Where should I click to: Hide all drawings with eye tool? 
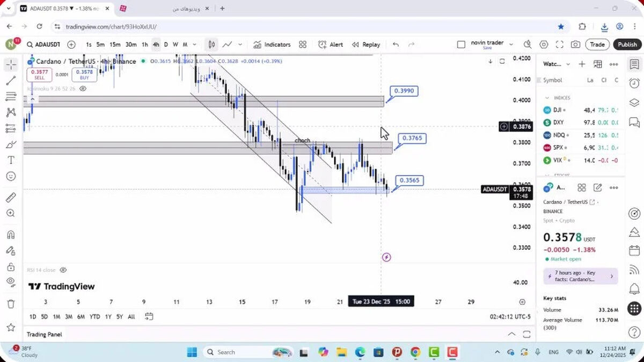11,282
